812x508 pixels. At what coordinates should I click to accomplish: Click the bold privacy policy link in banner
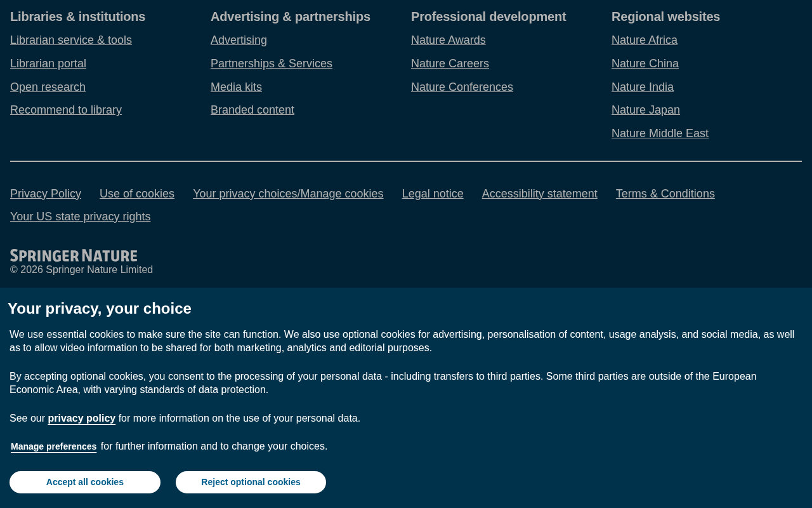click(x=82, y=418)
